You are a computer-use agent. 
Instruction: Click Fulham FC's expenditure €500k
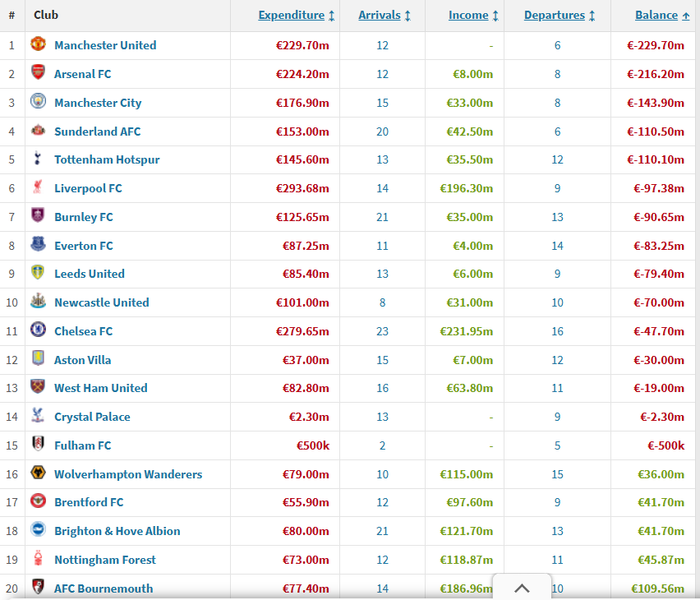313,445
